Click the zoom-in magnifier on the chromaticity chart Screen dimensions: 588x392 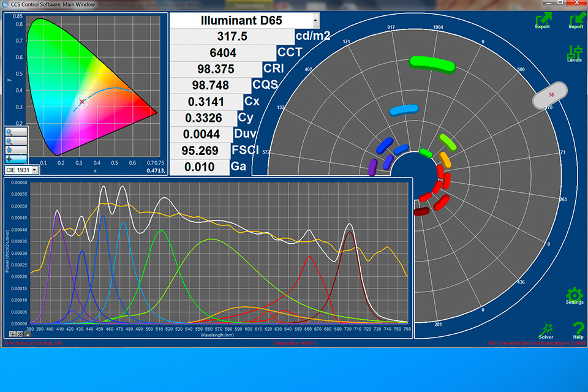click(x=16, y=132)
